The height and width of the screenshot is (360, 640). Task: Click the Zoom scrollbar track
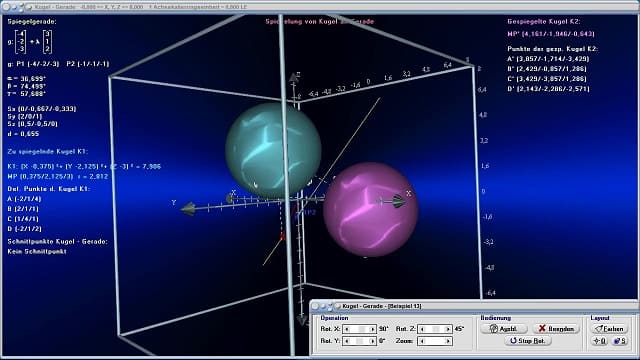tap(435, 341)
